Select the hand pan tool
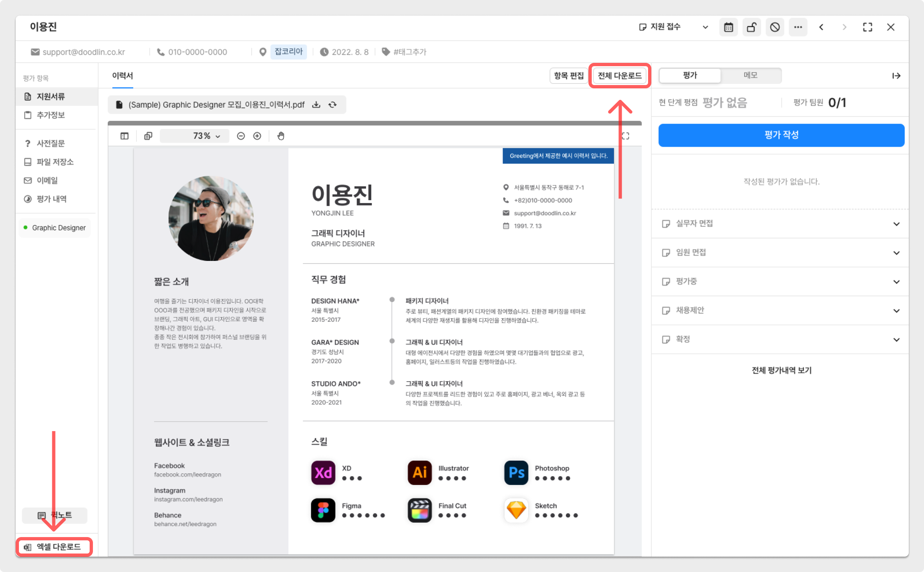Image resolution: width=924 pixels, height=572 pixels. 281,136
